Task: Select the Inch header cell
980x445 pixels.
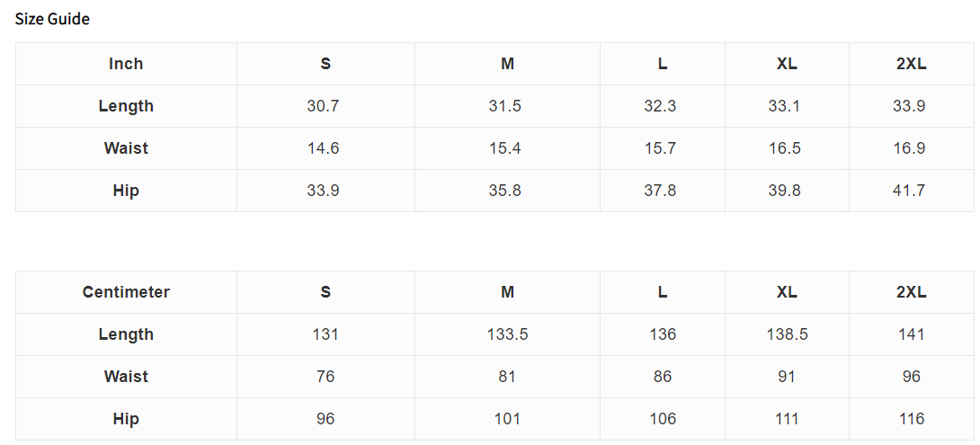Action: coord(126,64)
